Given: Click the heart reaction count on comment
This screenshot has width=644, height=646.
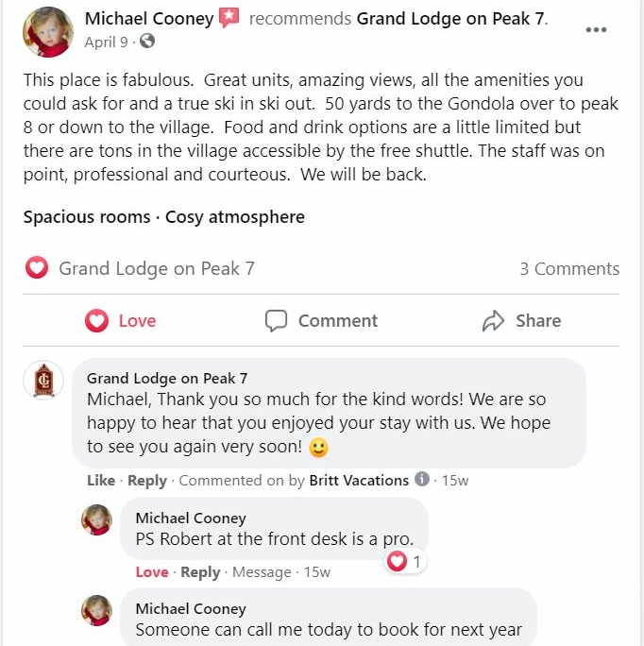Looking at the screenshot, I should pyautogui.click(x=406, y=561).
